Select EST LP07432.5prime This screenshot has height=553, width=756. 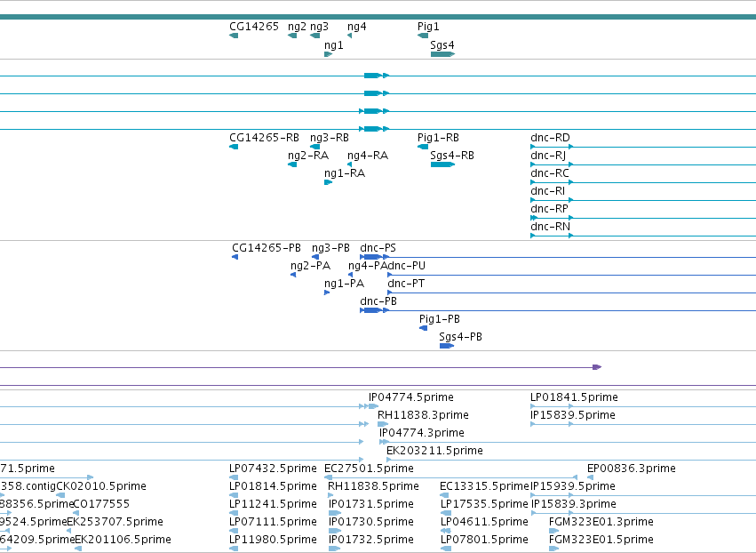pos(273,469)
